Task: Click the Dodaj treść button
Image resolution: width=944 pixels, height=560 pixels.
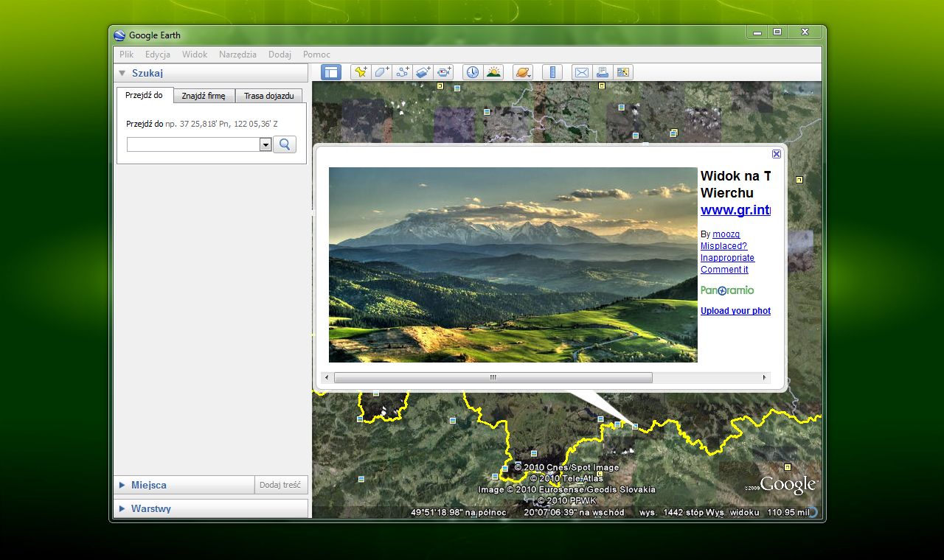Action: coord(280,485)
